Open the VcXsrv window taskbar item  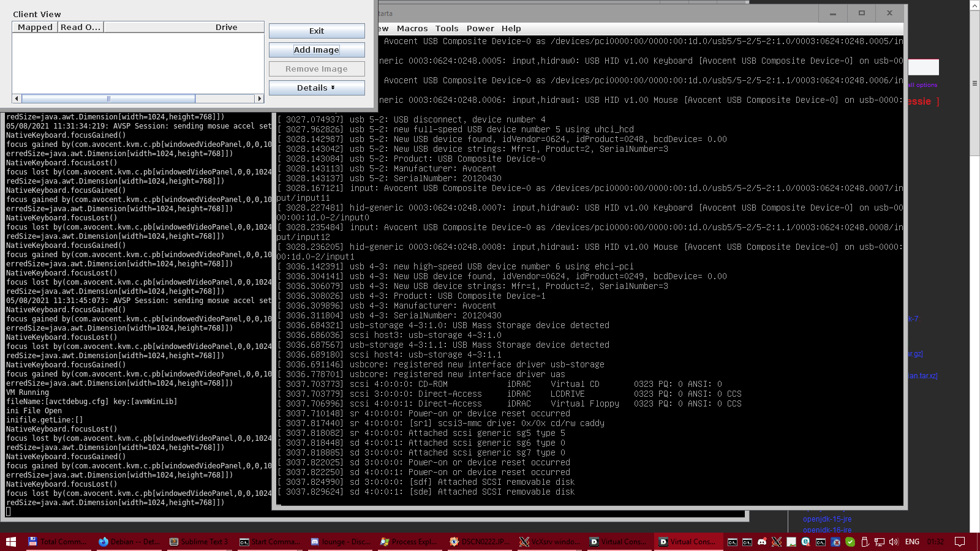[549, 542]
